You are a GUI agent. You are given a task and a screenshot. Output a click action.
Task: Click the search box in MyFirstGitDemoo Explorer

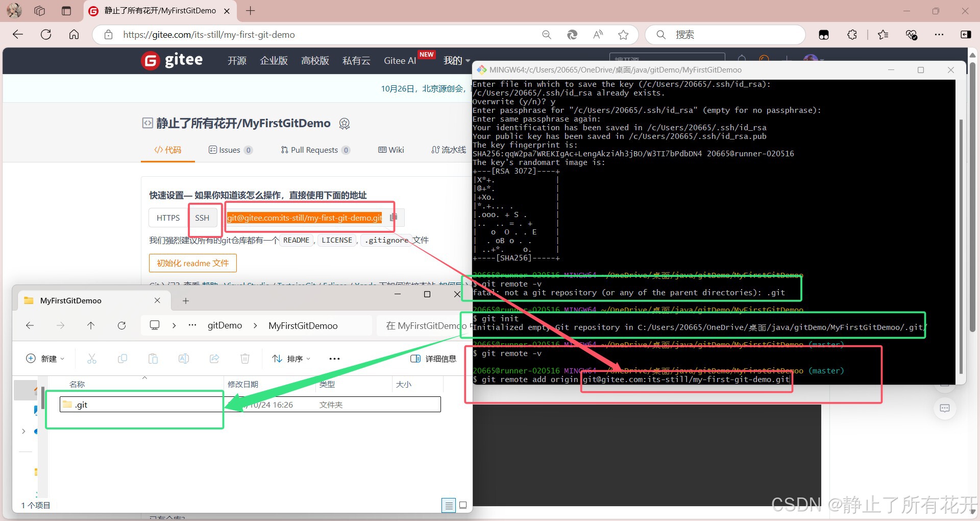click(424, 325)
